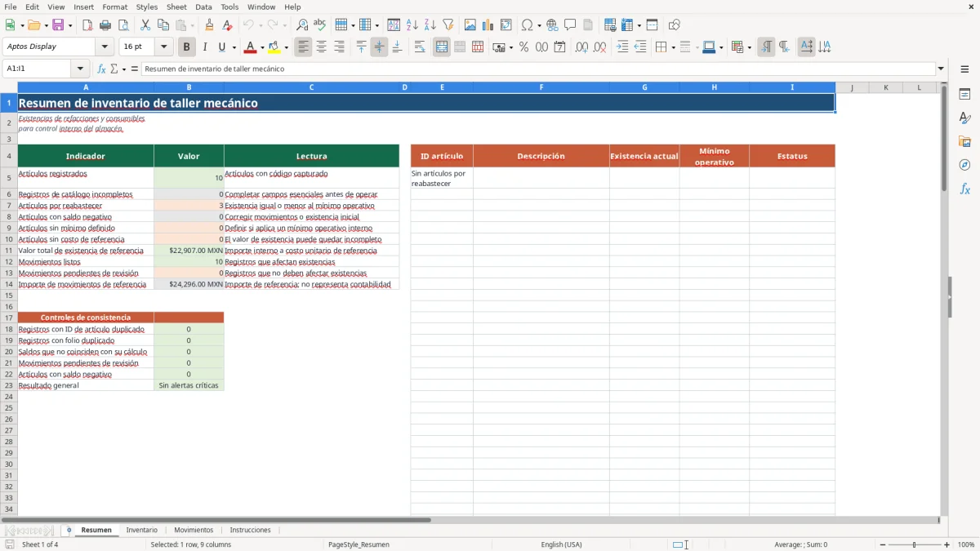Image resolution: width=980 pixels, height=551 pixels.
Task: Open the Sheet menu
Action: click(x=176, y=7)
